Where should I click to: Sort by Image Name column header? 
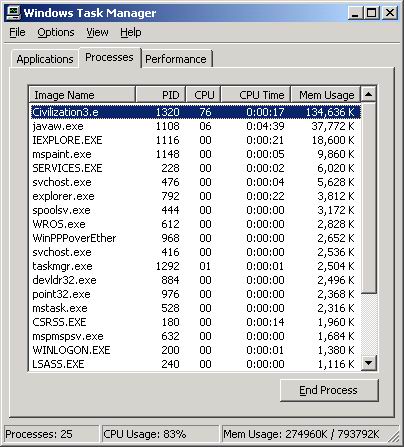(x=82, y=95)
